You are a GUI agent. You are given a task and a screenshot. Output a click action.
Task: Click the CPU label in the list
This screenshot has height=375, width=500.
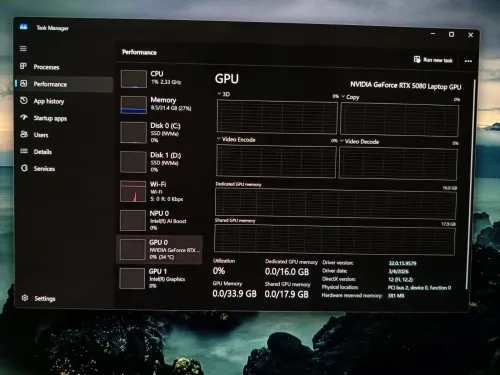[x=157, y=74]
